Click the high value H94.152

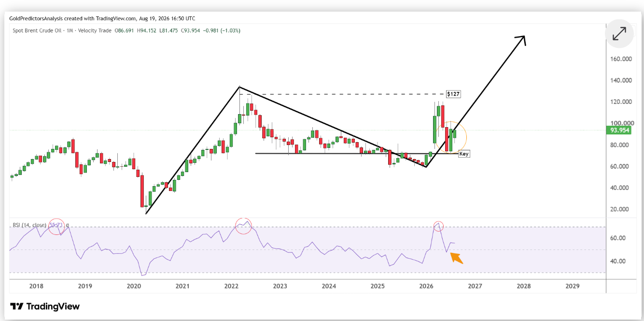146,30
